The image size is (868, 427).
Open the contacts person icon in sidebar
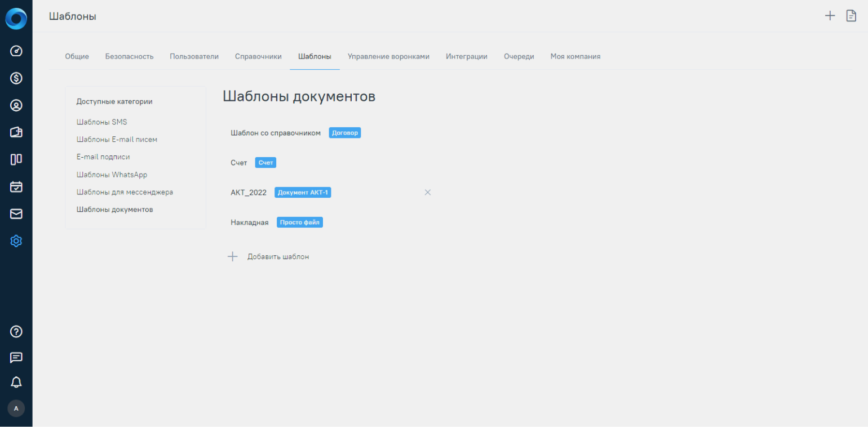pos(16,105)
